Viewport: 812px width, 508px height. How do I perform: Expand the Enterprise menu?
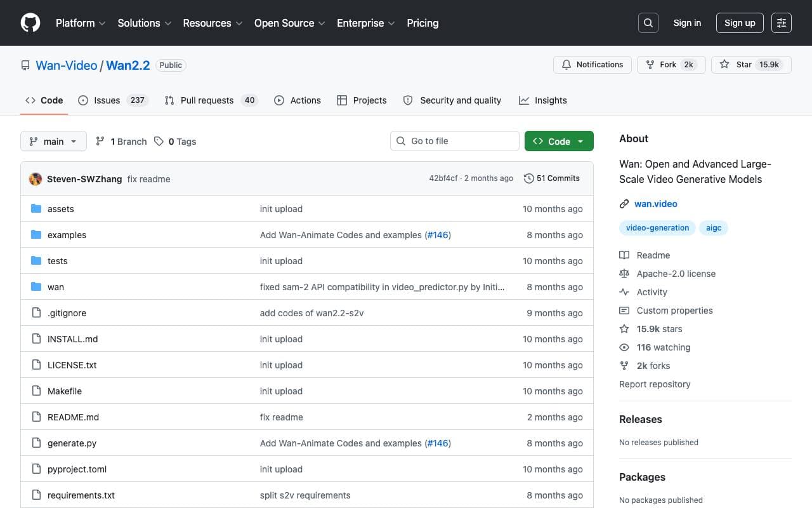click(x=366, y=23)
